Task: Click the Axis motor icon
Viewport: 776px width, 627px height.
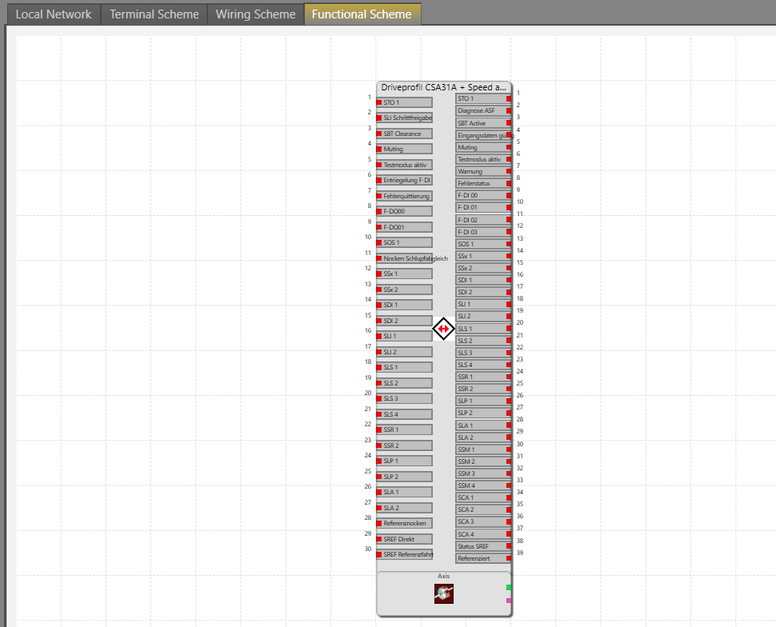Action: (444, 594)
